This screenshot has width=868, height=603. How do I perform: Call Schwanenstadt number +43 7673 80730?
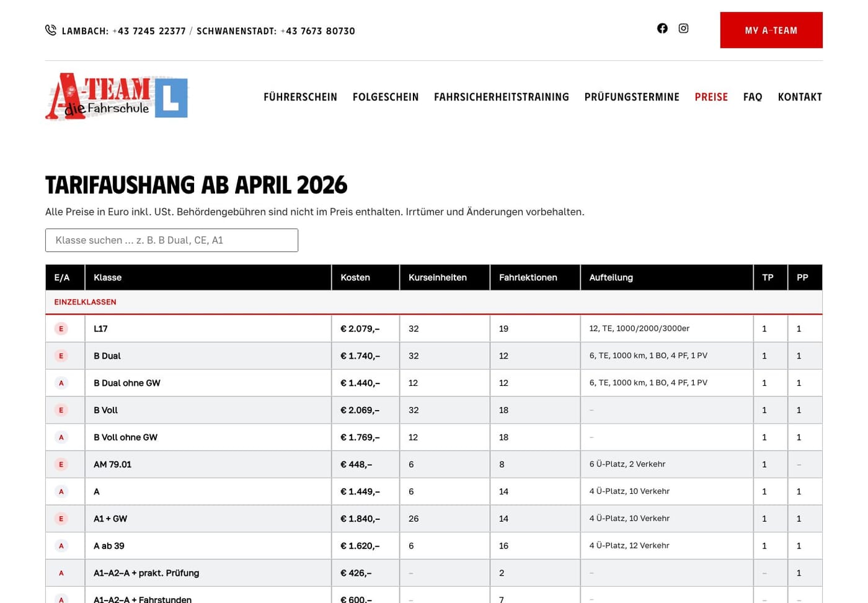pyautogui.click(x=317, y=31)
